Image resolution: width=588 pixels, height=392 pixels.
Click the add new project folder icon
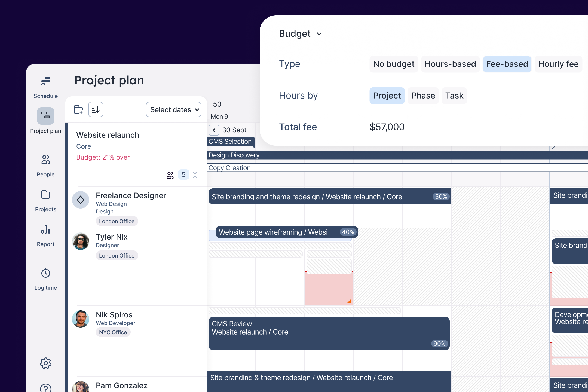click(x=78, y=110)
